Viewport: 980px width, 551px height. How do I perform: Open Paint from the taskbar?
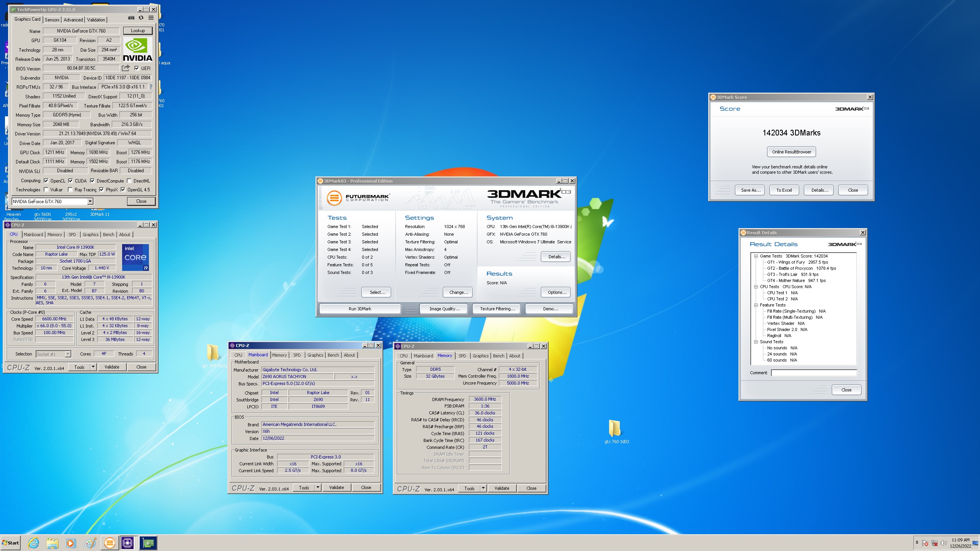(x=90, y=543)
